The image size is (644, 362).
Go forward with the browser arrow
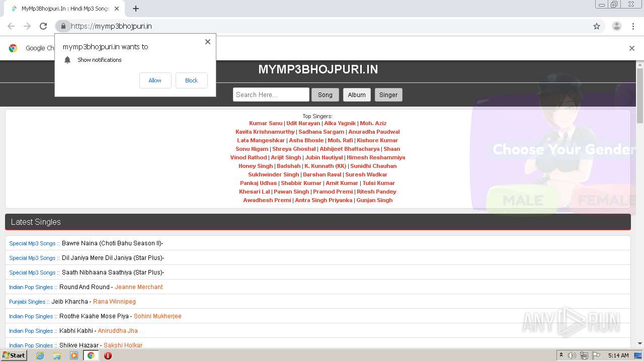point(27,26)
